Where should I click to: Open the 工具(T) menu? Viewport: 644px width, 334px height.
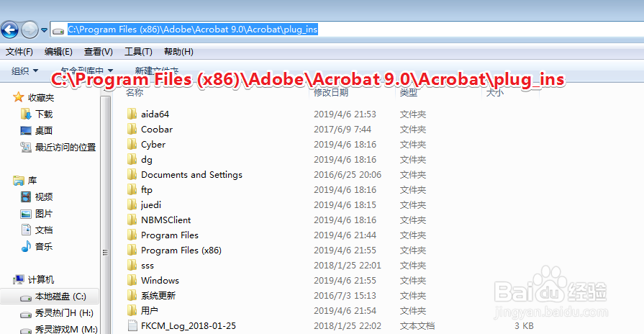(x=138, y=52)
